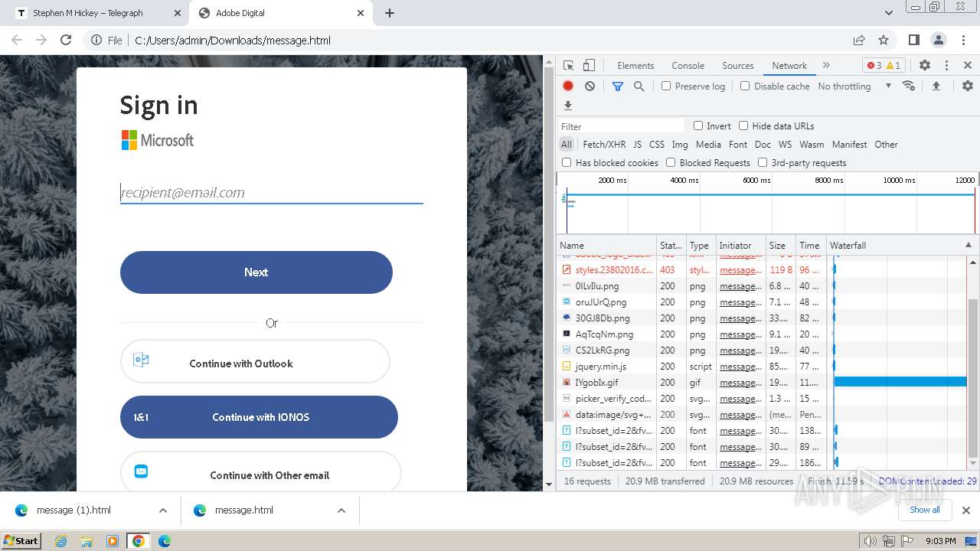The image size is (980, 551).
Task: Click the network Filter text field
Action: click(x=622, y=126)
